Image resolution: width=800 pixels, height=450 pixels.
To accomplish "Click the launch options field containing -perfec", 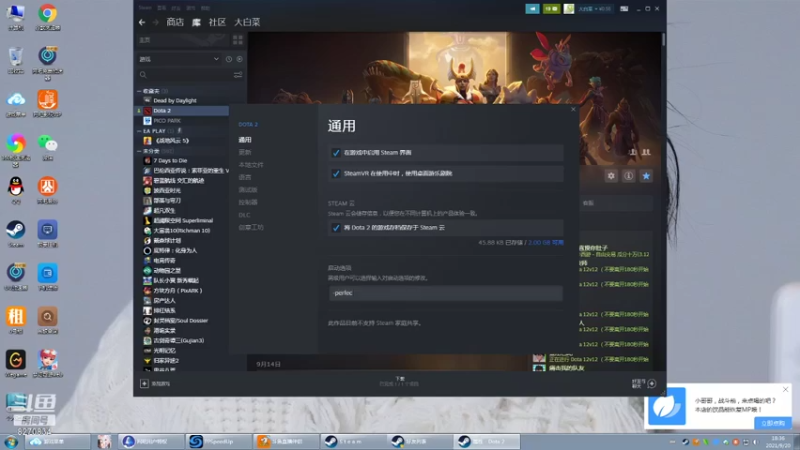I will (x=446, y=293).
